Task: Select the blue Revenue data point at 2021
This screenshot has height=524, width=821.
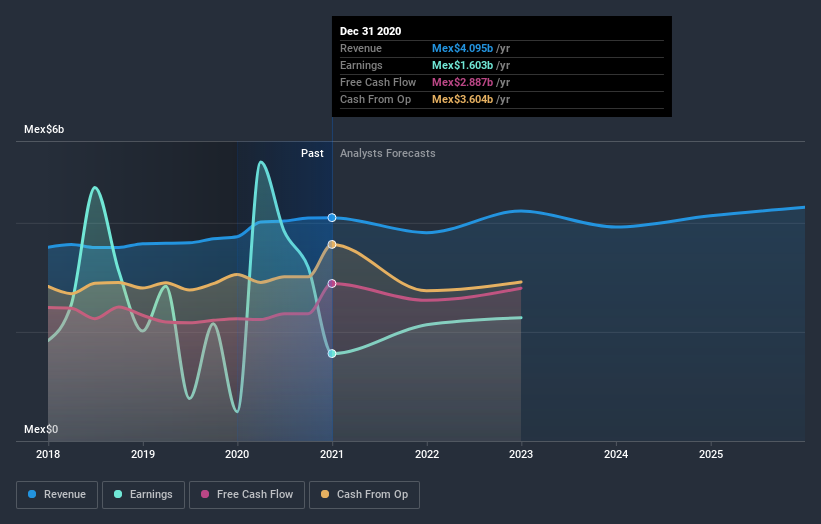Action: click(x=332, y=218)
